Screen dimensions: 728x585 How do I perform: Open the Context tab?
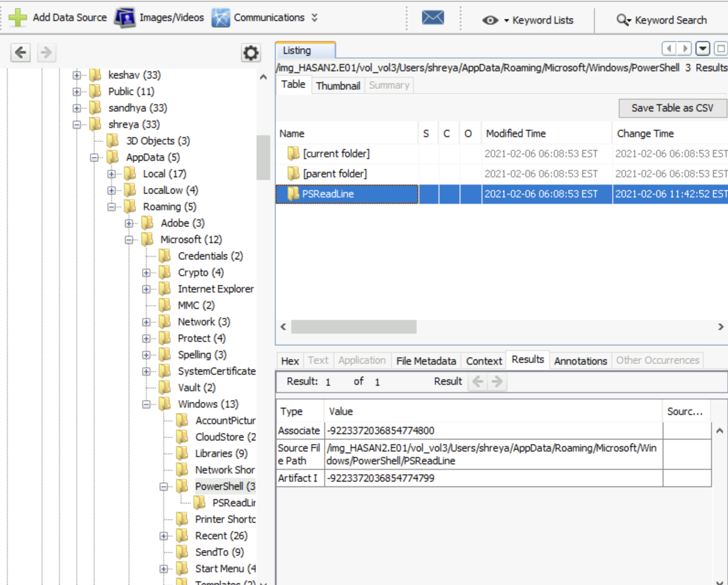(484, 361)
